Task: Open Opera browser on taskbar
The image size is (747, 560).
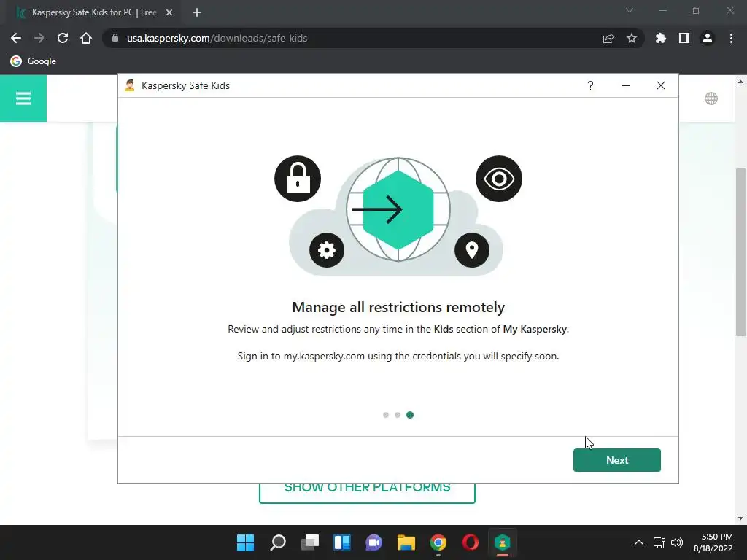Action: (471, 542)
